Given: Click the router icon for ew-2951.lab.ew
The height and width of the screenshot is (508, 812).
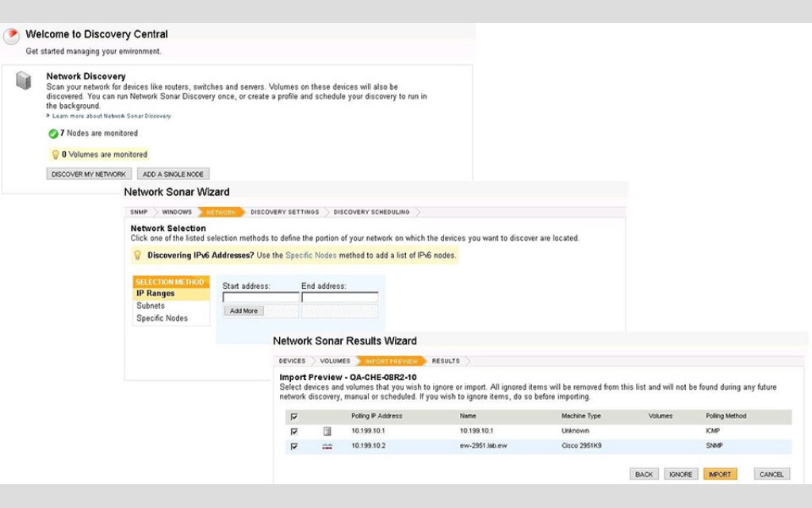Looking at the screenshot, I should click(326, 445).
